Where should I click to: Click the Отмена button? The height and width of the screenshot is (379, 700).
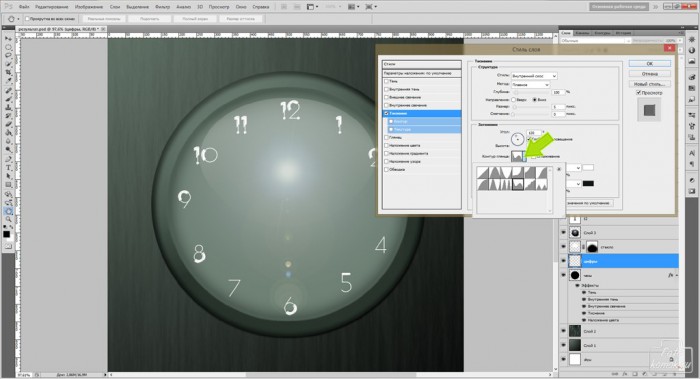pyautogui.click(x=650, y=74)
